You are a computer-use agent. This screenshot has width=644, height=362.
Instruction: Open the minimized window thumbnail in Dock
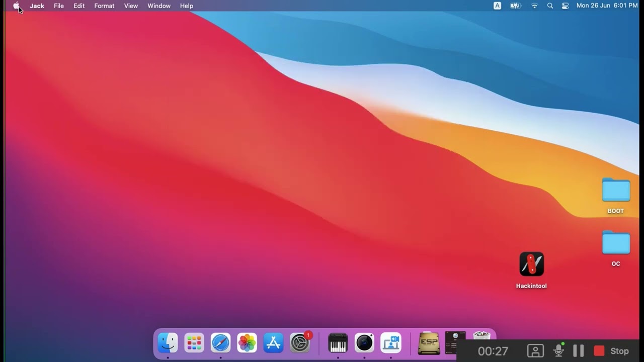[455, 336]
